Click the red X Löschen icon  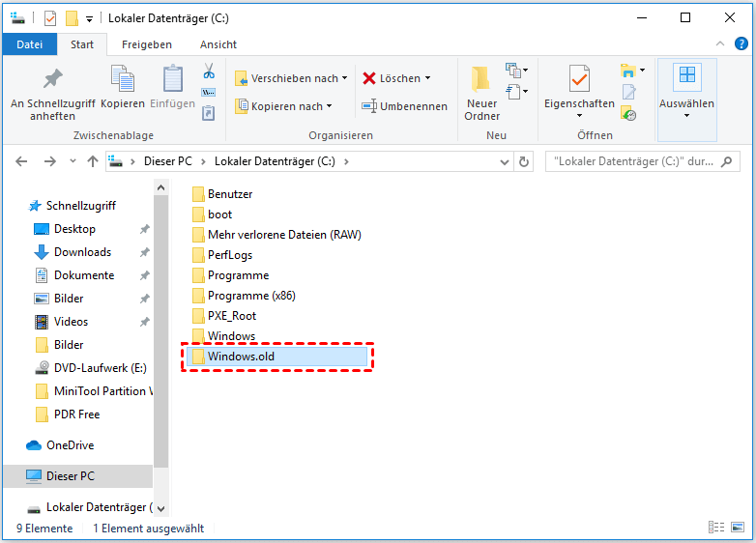pos(369,78)
